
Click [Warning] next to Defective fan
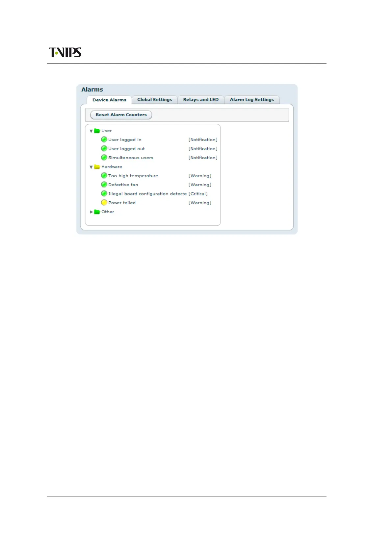(x=200, y=185)
